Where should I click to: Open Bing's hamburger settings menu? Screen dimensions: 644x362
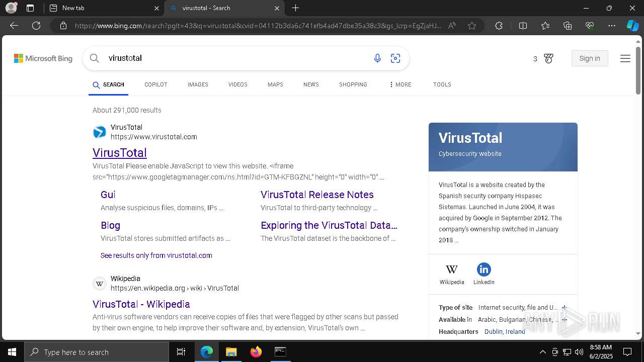point(625,58)
